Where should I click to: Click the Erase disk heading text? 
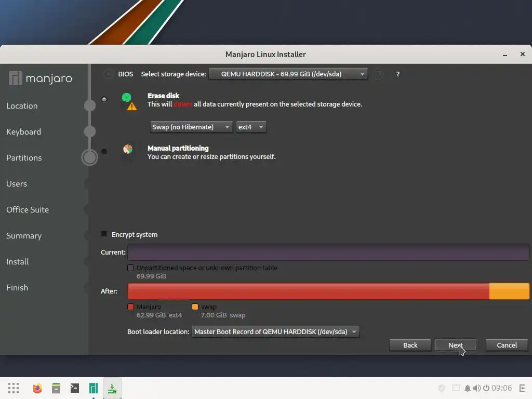pos(163,96)
